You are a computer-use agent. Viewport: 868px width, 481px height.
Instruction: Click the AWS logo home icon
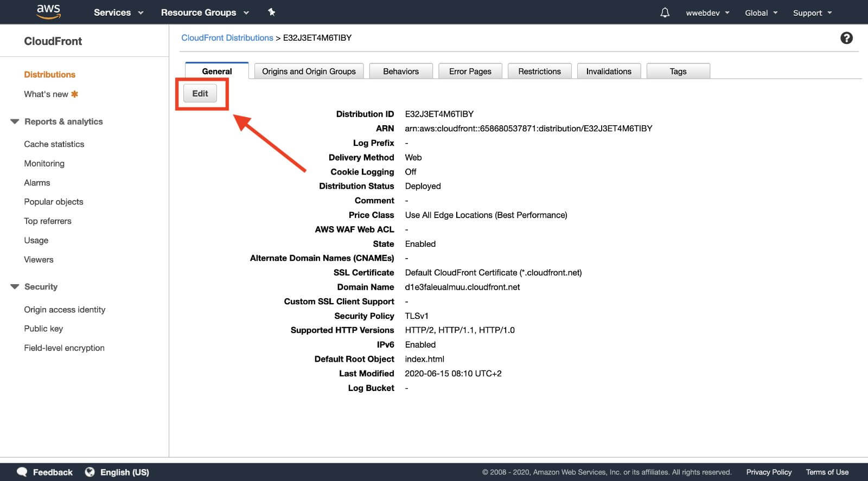pyautogui.click(x=48, y=12)
